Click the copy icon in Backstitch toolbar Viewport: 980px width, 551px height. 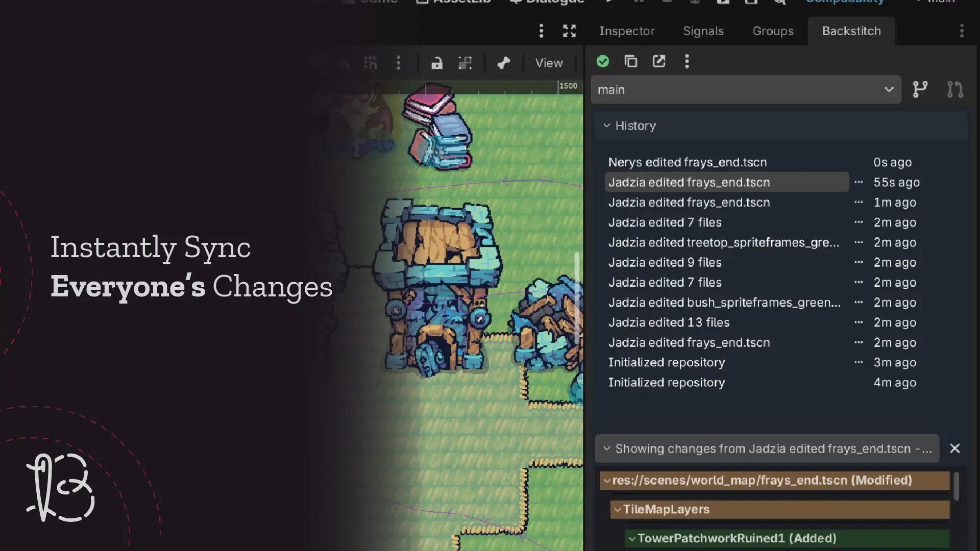pyautogui.click(x=631, y=61)
